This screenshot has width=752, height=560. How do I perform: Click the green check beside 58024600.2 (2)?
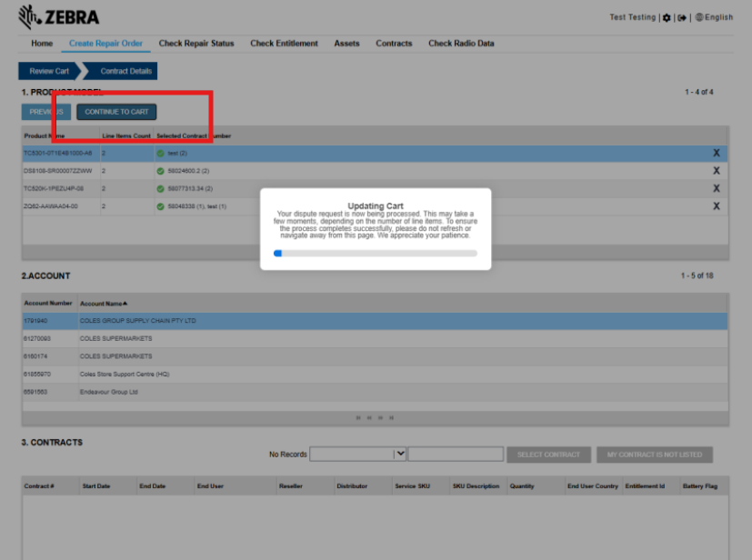tap(160, 171)
